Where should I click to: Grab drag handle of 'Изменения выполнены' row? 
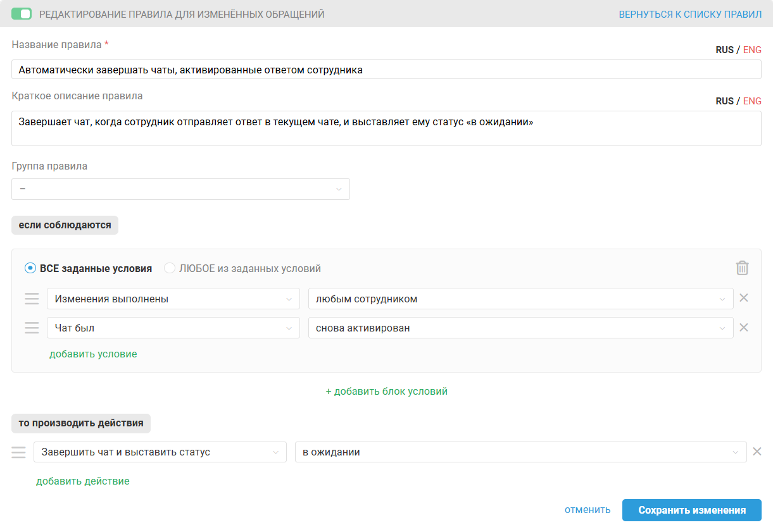(x=32, y=299)
